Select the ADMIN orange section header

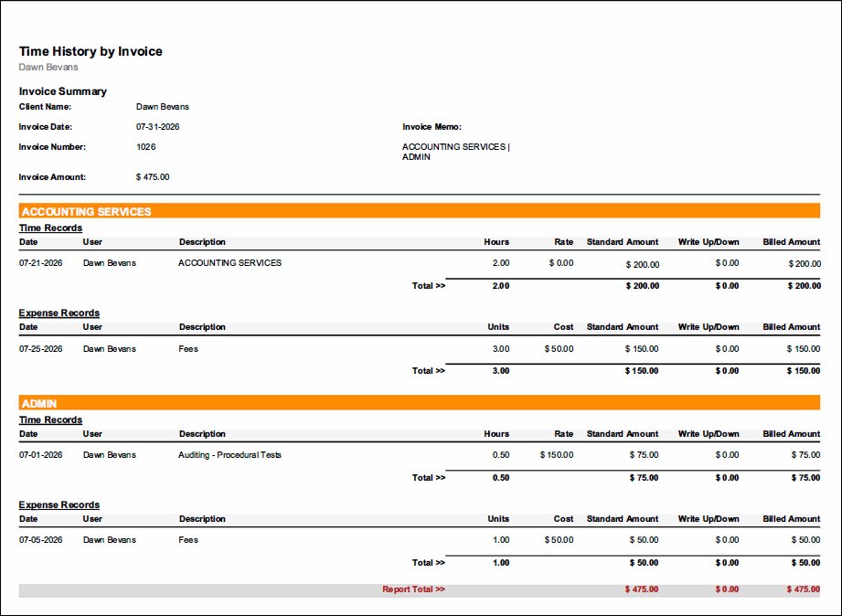[420, 403]
